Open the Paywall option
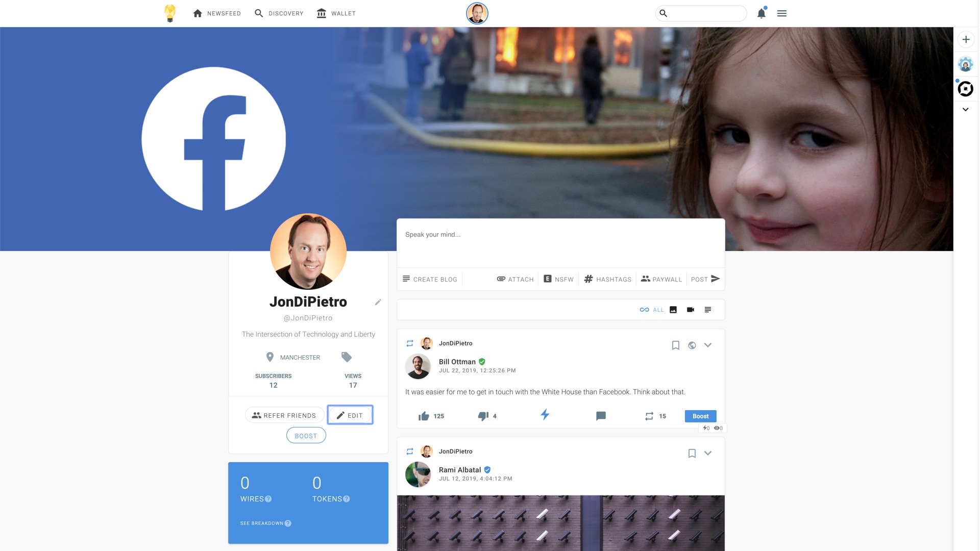980x551 pixels. tap(661, 279)
